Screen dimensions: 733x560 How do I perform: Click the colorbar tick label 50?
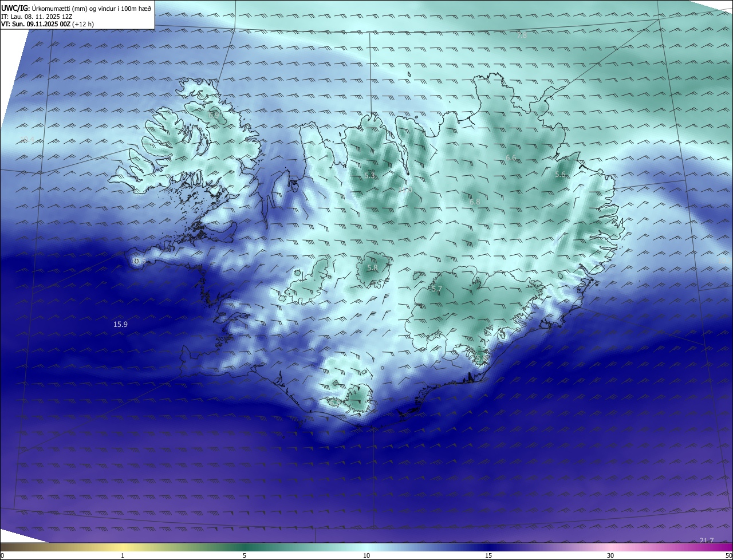pyautogui.click(x=728, y=555)
